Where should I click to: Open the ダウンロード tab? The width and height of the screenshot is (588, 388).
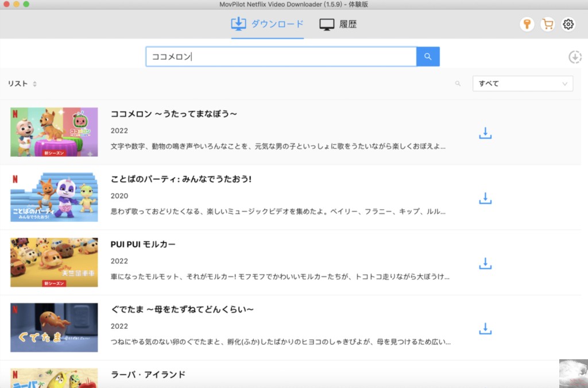[267, 24]
